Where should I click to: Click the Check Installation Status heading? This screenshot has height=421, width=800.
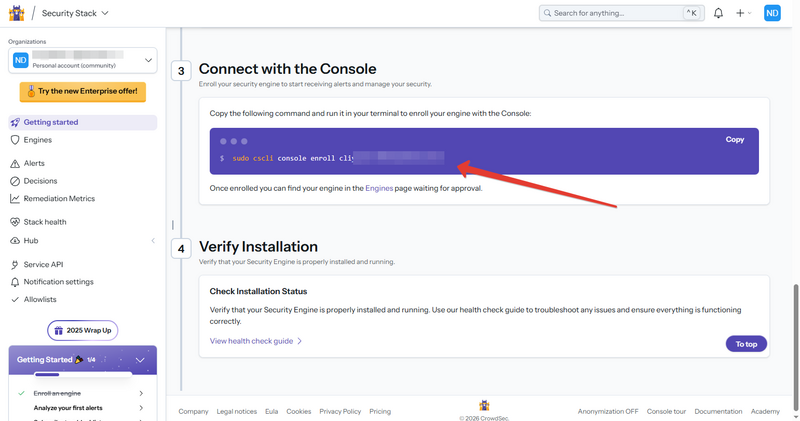[258, 291]
